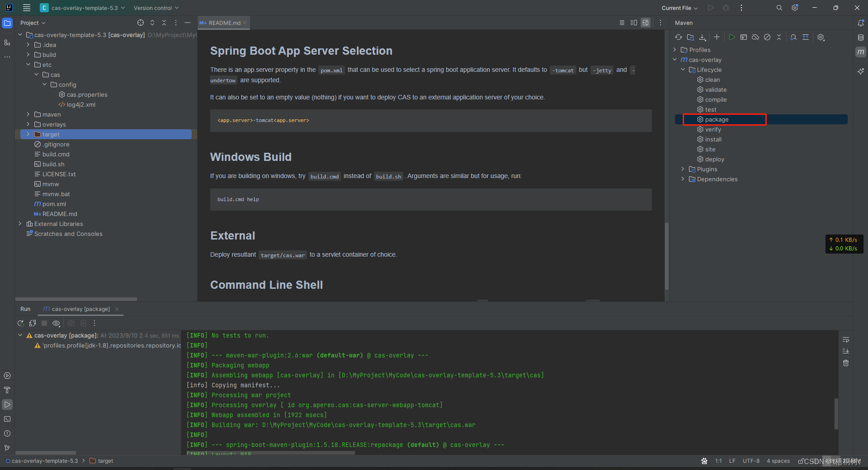868x470 pixels.
Task: Open the Database tool window
Action: pos(861,38)
